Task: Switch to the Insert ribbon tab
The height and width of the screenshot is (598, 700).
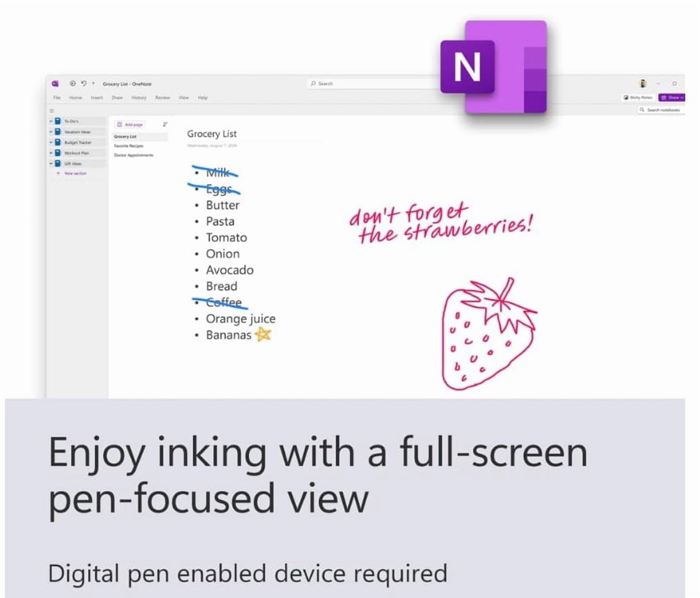Action: [97, 98]
